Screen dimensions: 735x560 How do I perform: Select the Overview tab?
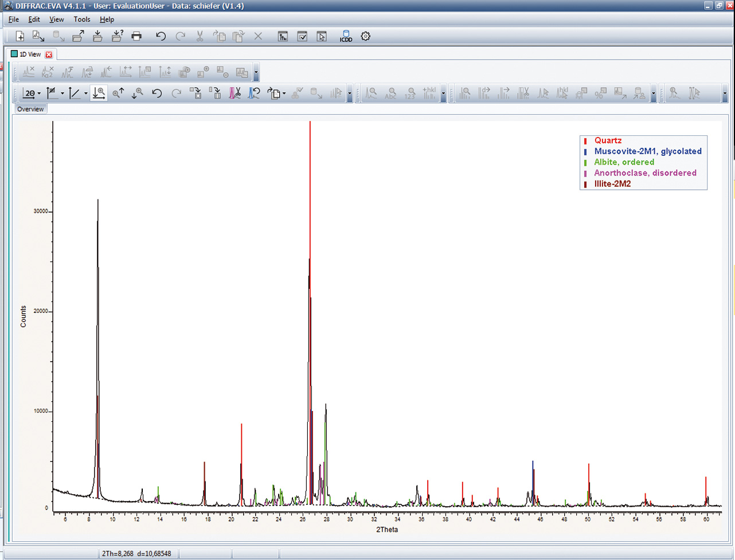tap(30, 109)
